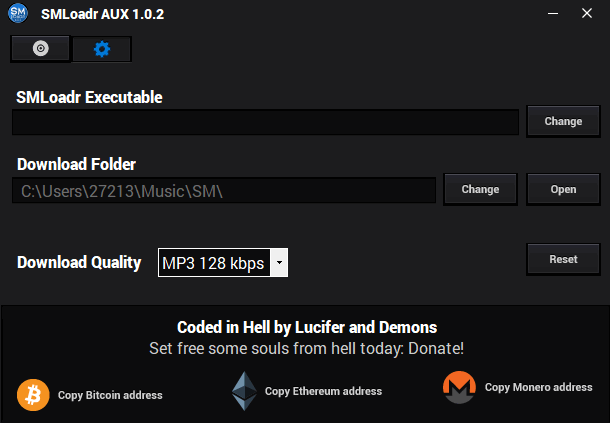Change the Download Folder location
The image size is (610, 423).
480,190
